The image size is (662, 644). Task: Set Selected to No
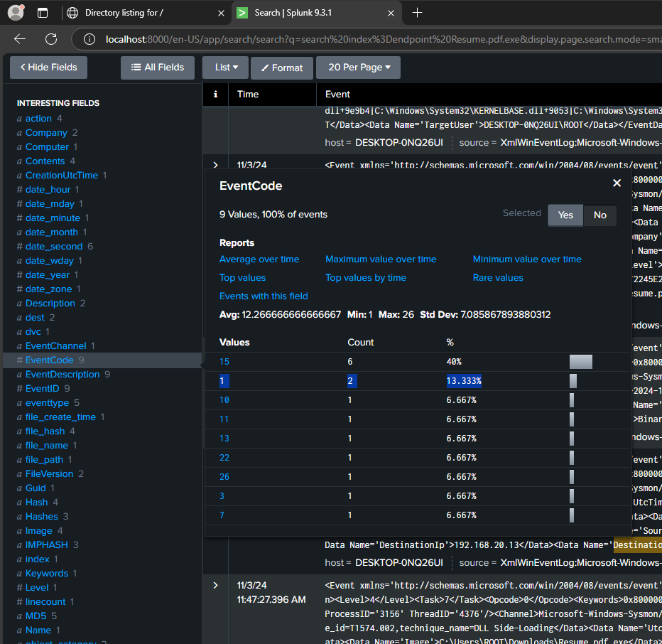pos(600,215)
